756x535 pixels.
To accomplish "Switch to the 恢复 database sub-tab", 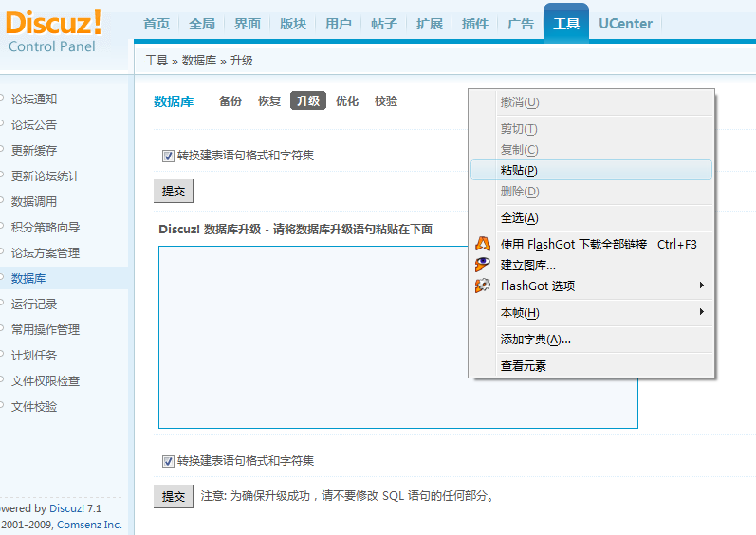I will [269, 101].
